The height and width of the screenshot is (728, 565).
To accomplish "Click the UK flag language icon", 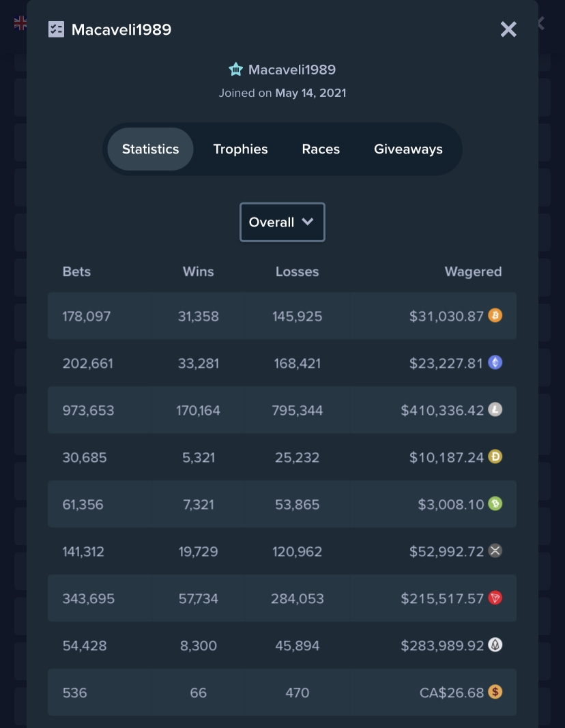I will (20, 23).
